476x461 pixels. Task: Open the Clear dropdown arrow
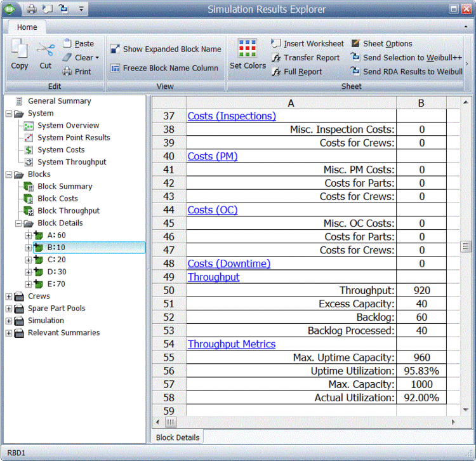click(97, 58)
